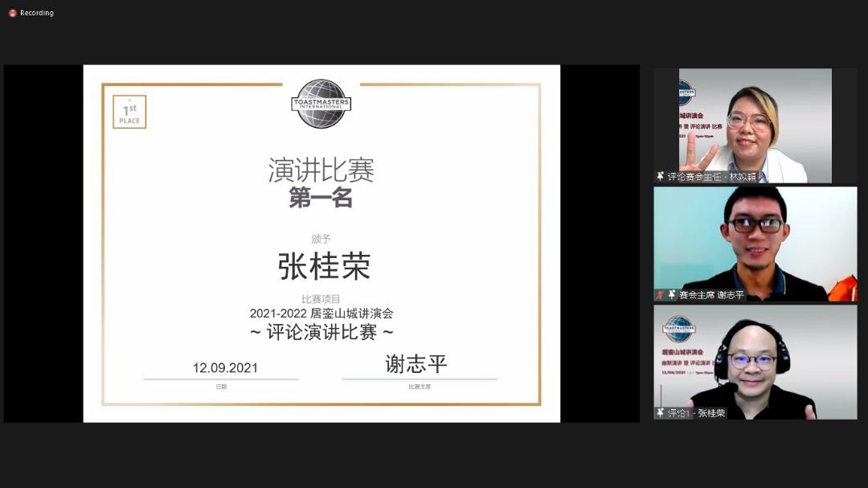Viewport: 868px width, 488px height.
Task: Click the name label 评论1 - 张桂荣
Action: [x=696, y=413]
